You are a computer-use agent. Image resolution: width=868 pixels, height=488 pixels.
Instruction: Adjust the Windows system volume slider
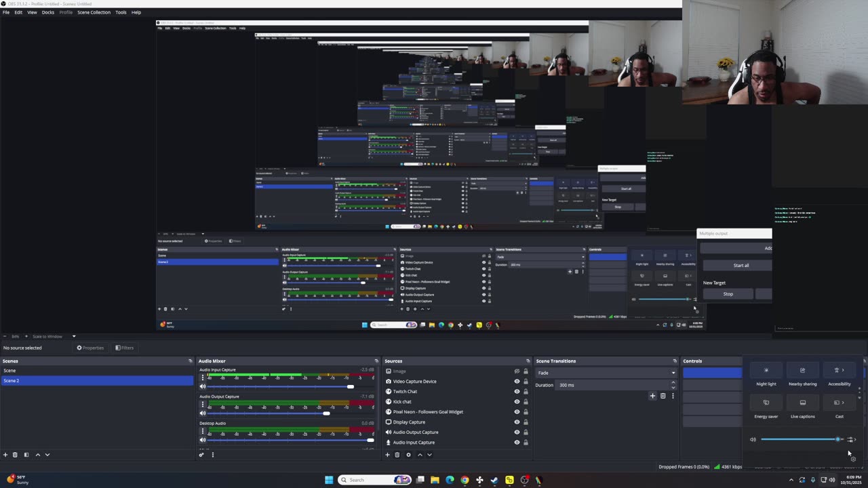801,439
